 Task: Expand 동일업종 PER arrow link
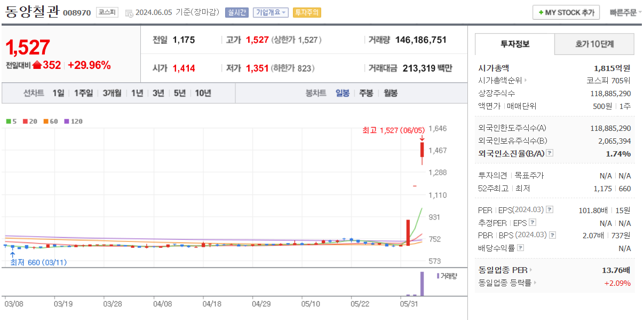(530, 270)
